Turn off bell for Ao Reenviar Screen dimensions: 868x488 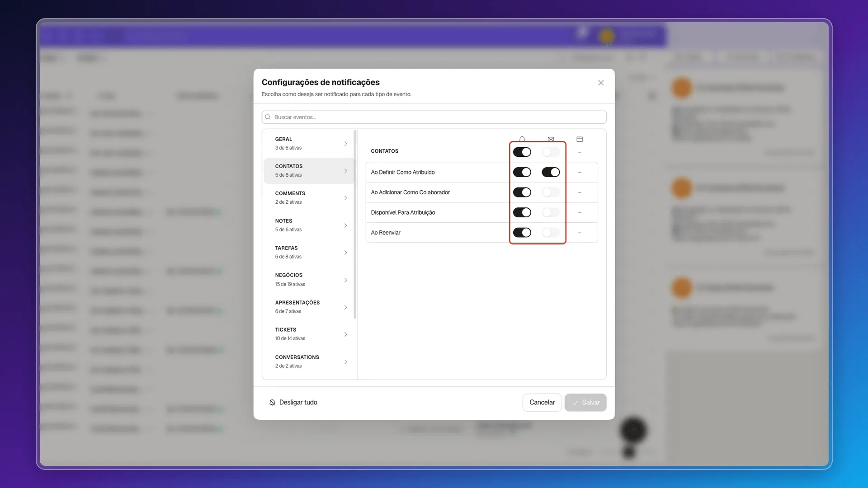pyautogui.click(x=522, y=233)
